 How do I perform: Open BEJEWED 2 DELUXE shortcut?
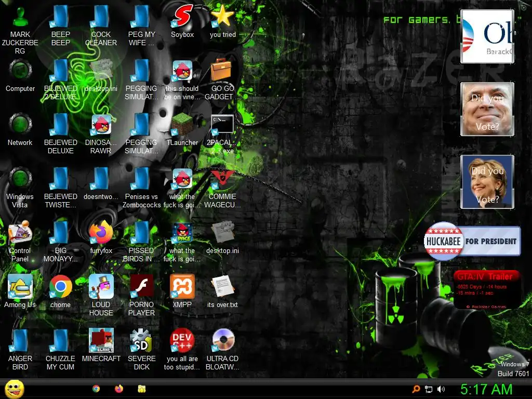[60, 71]
